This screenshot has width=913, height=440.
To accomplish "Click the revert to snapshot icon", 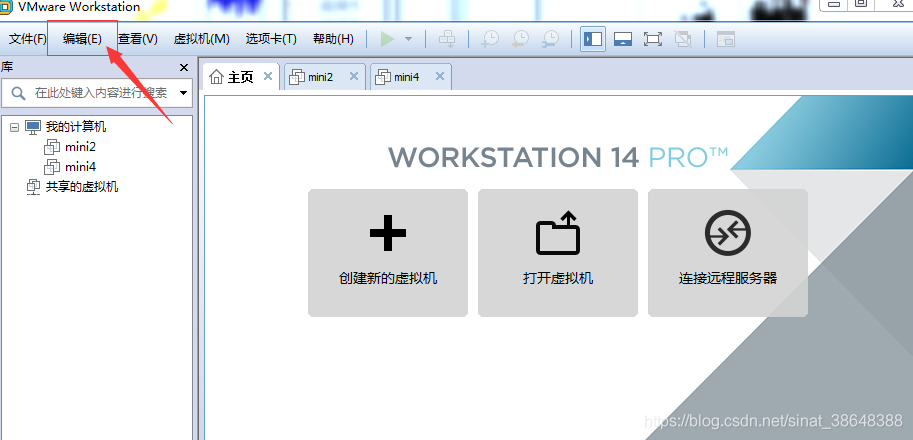I will pos(520,39).
